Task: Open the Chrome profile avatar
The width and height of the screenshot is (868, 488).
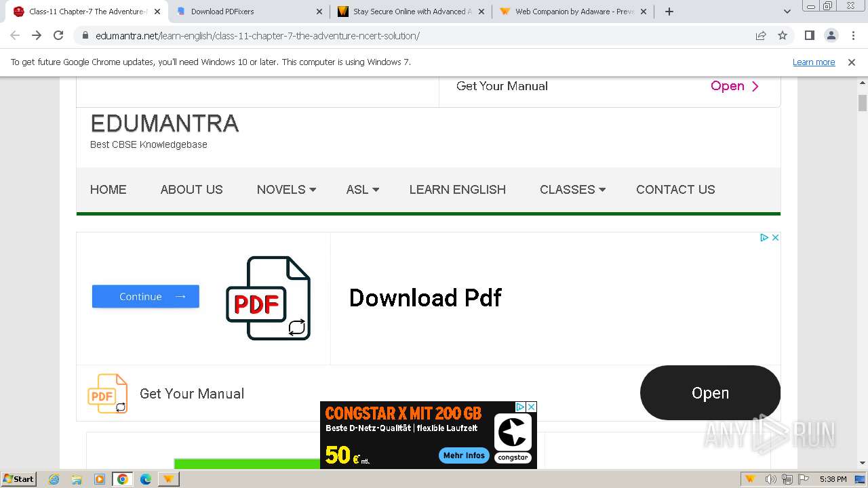Action: pyautogui.click(x=831, y=35)
